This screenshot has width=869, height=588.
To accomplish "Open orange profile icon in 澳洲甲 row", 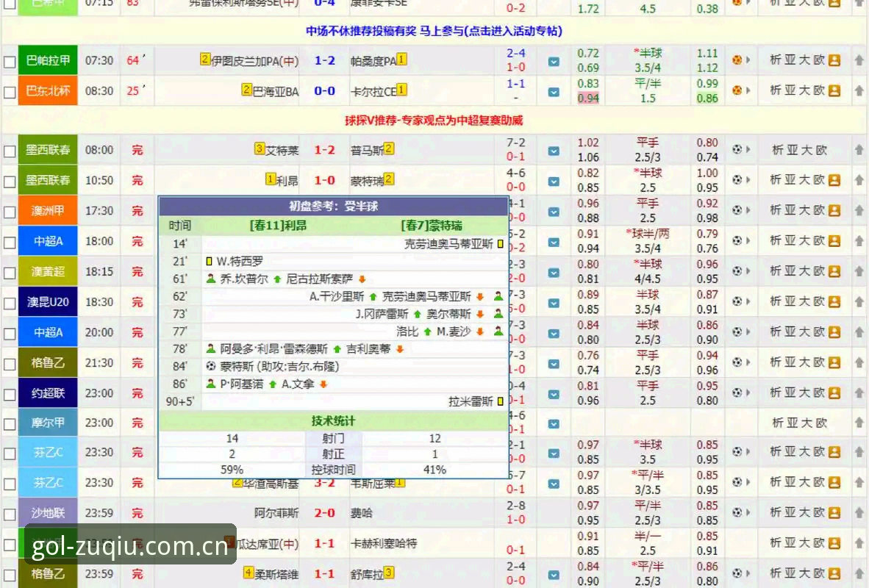I will (834, 211).
